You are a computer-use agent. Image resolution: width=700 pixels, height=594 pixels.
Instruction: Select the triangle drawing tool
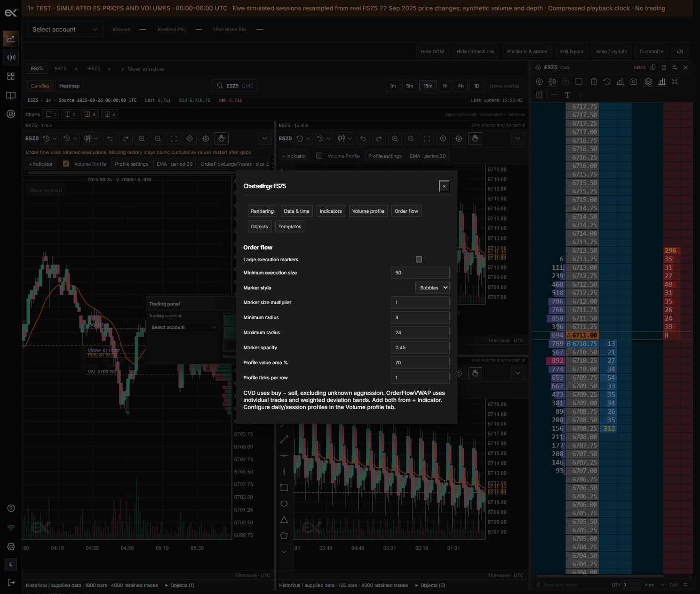[x=284, y=520]
